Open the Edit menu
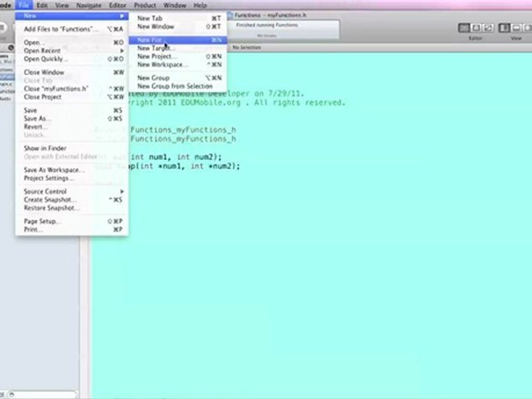The height and width of the screenshot is (399, 532). tap(42, 5)
